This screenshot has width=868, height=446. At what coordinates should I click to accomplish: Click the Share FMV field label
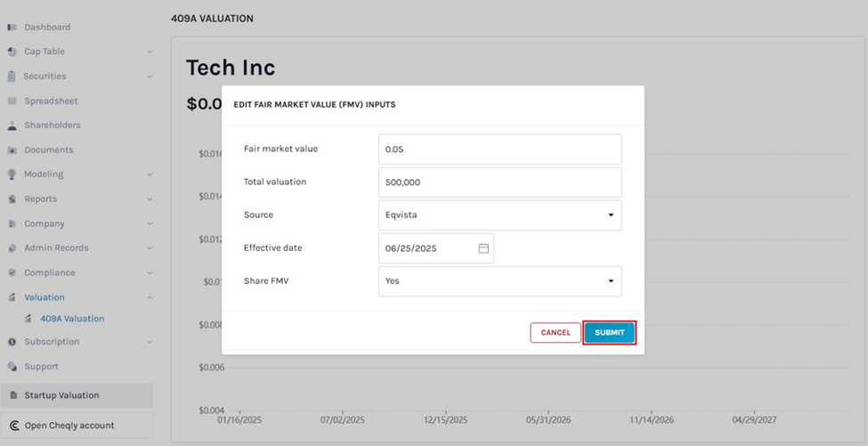click(x=266, y=280)
